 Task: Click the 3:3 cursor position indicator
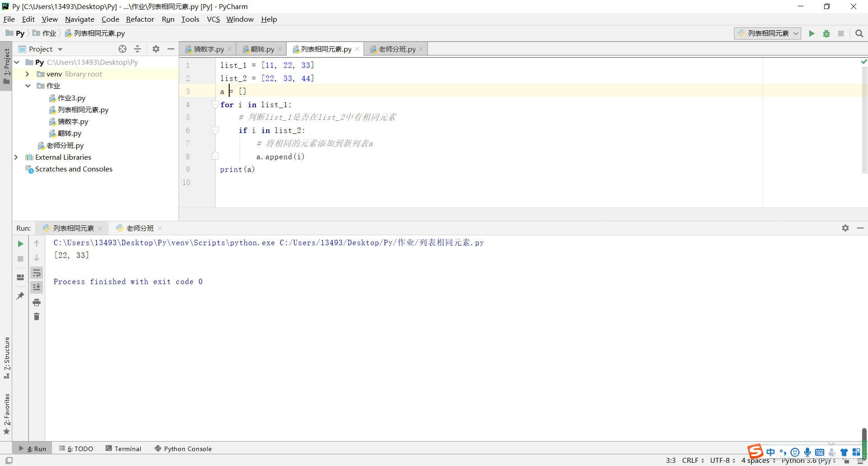click(x=670, y=461)
